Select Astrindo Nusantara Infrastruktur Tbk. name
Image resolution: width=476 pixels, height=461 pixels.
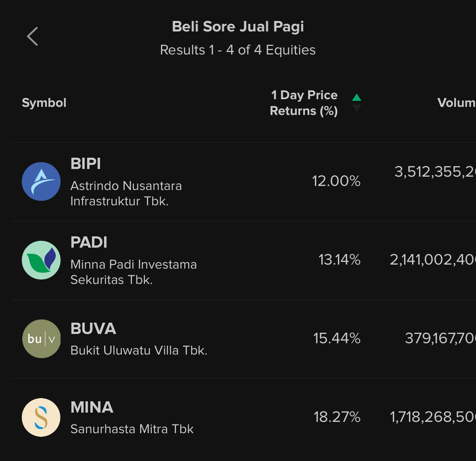(126, 193)
